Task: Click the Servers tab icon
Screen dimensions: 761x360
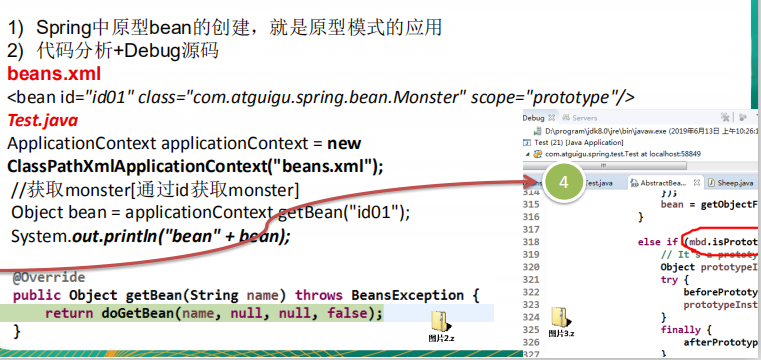Action: tap(565, 118)
